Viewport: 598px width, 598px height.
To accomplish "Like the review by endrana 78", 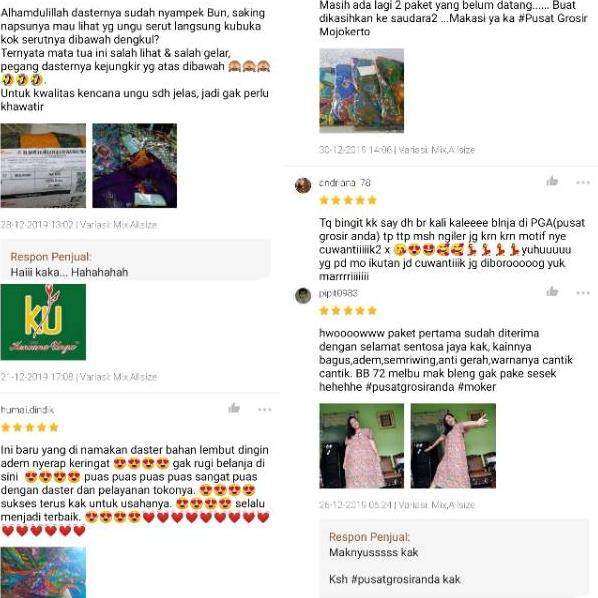I will pyautogui.click(x=552, y=181).
